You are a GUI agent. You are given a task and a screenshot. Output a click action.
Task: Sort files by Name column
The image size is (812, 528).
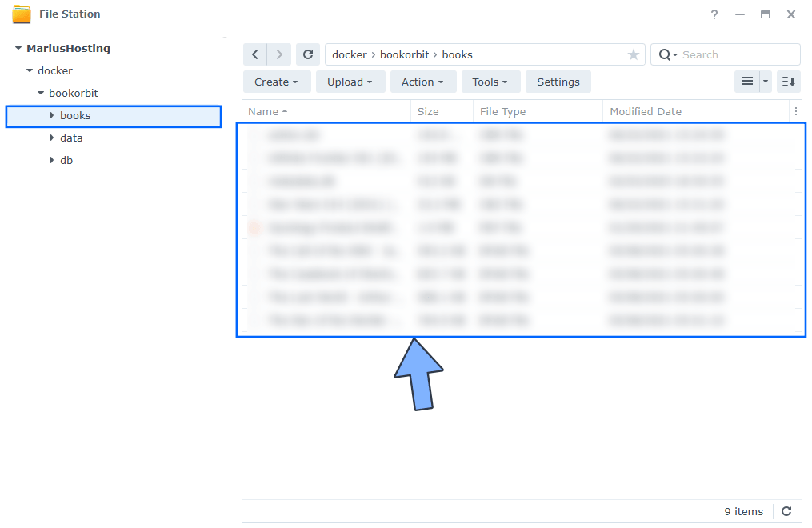pyautogui.click(x=326, y=111)
